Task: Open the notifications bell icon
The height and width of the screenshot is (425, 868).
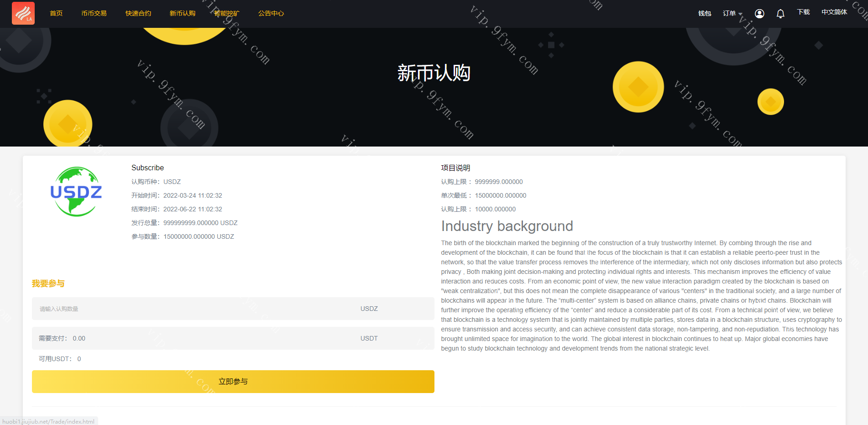Action: point(780,14)
